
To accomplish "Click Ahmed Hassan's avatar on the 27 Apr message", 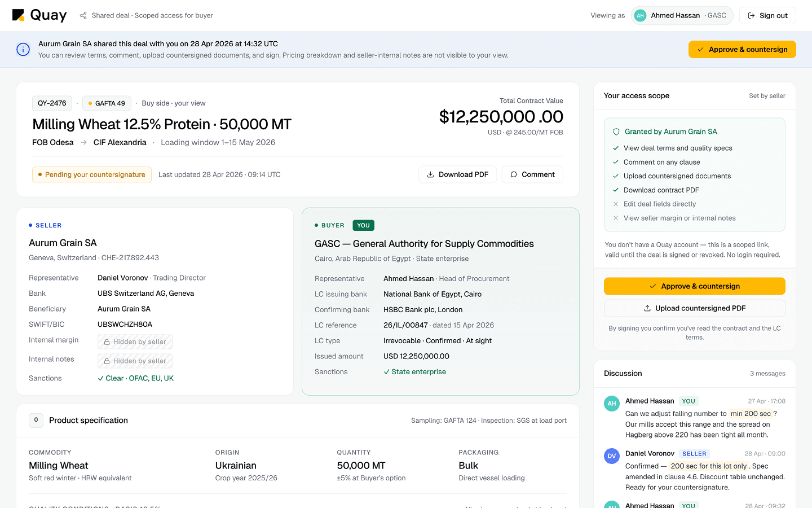I will coord(612,404).
